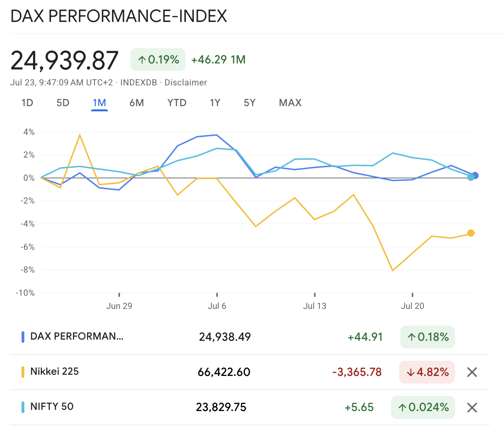Switch to the 1D time range tab
Image resolution: width=504 pixels, height=435 pixels.
[x=27, y=103]
